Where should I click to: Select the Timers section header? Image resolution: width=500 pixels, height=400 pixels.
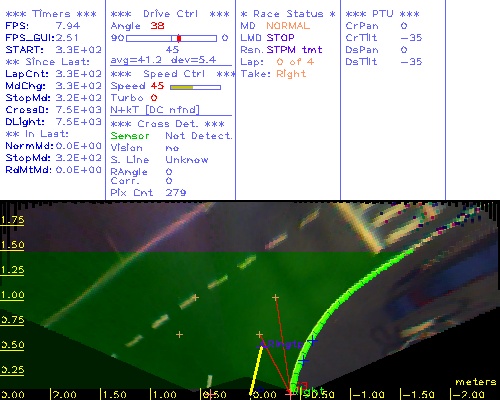click(51, 14)
